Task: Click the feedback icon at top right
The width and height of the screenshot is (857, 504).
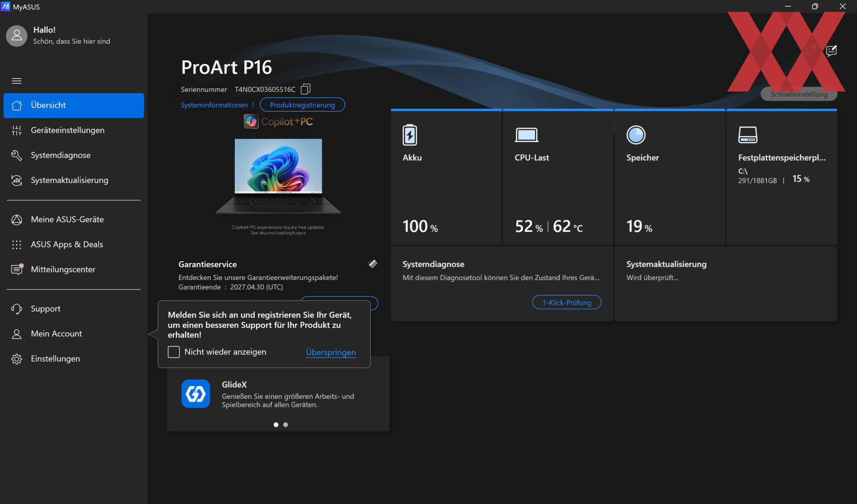Action: 831,51
